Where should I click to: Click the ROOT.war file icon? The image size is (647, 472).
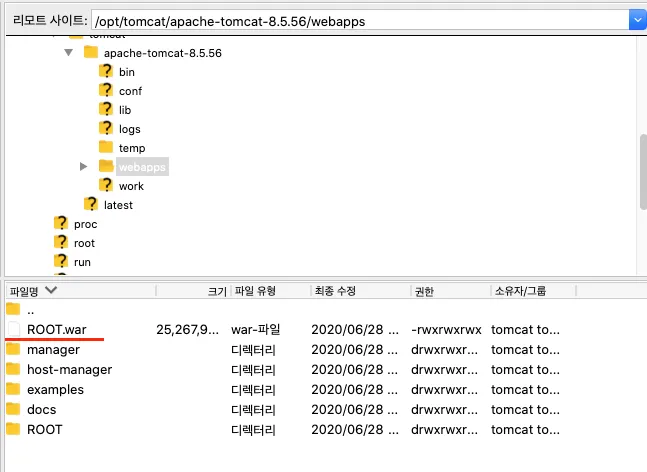[x=13, y=329]
